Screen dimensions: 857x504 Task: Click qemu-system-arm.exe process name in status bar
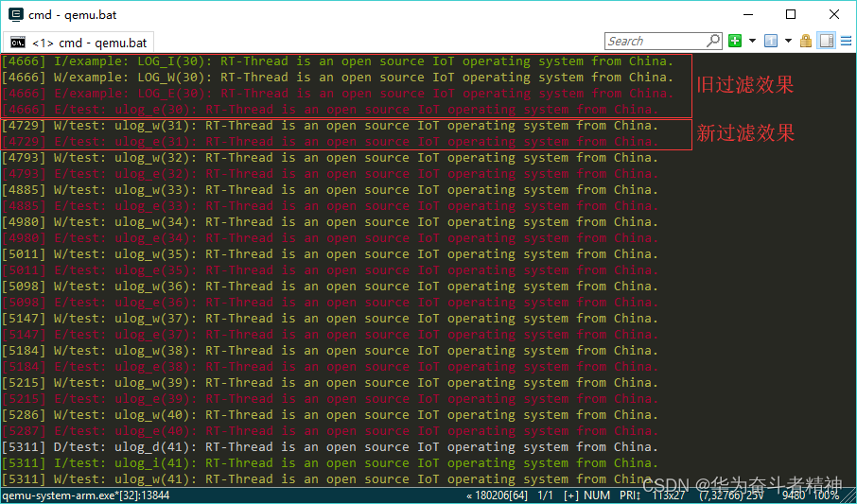[86, 495]
